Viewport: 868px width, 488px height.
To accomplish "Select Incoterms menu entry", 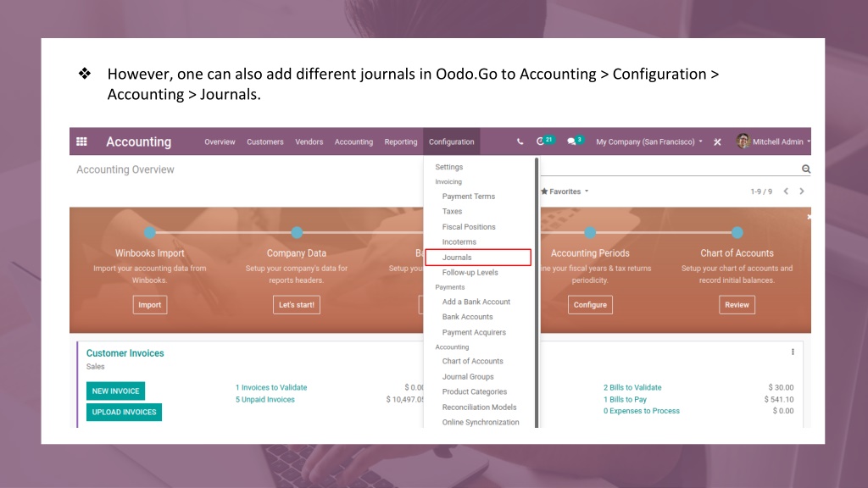I will pos(459,241).
